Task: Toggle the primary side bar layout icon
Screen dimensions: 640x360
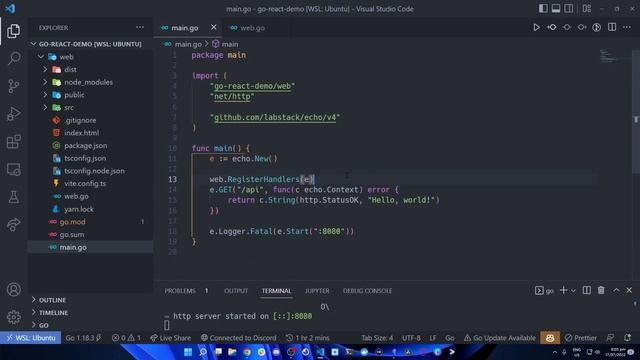Action: point(543,9)
